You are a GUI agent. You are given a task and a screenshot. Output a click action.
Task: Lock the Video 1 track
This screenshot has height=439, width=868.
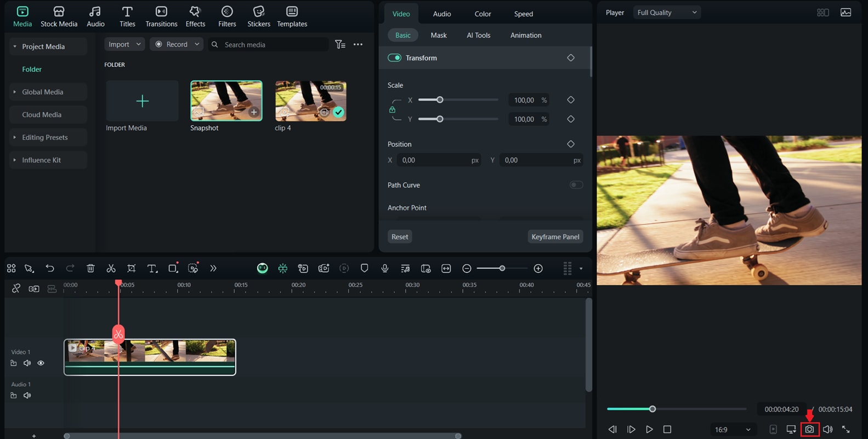[x=14, y=363]
